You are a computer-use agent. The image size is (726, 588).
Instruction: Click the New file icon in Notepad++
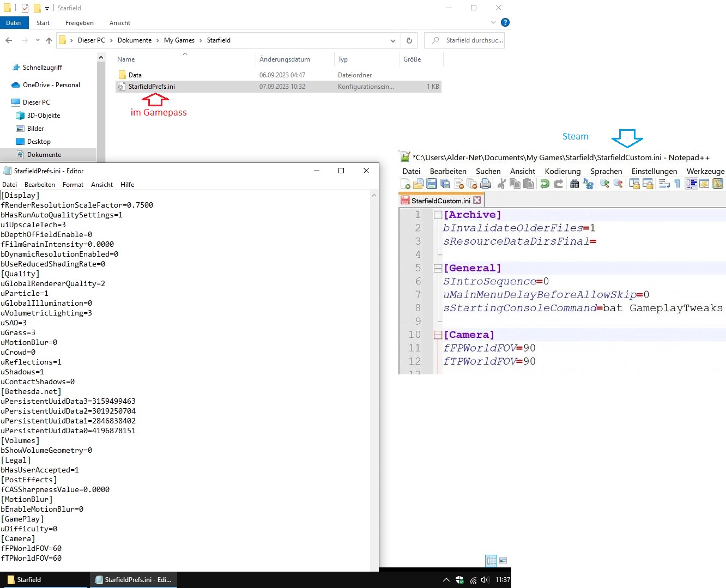(x=406, y=184)
